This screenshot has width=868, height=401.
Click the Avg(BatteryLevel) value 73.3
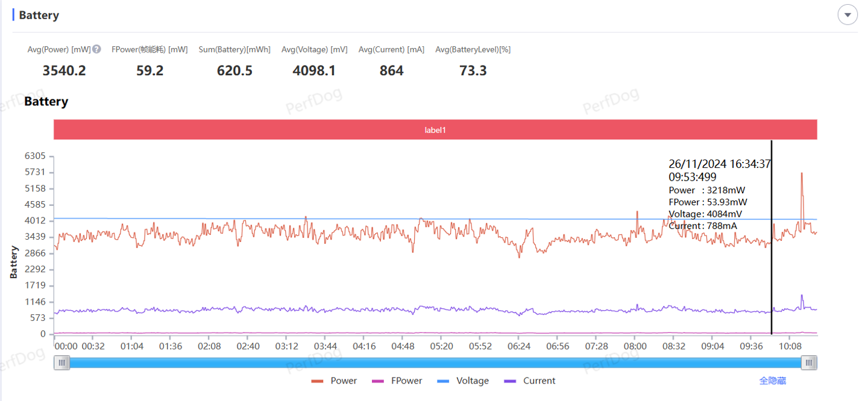[473, 71]
